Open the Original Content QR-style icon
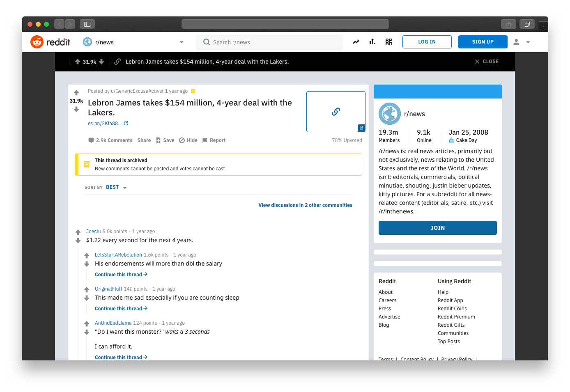 click(389, 42)
